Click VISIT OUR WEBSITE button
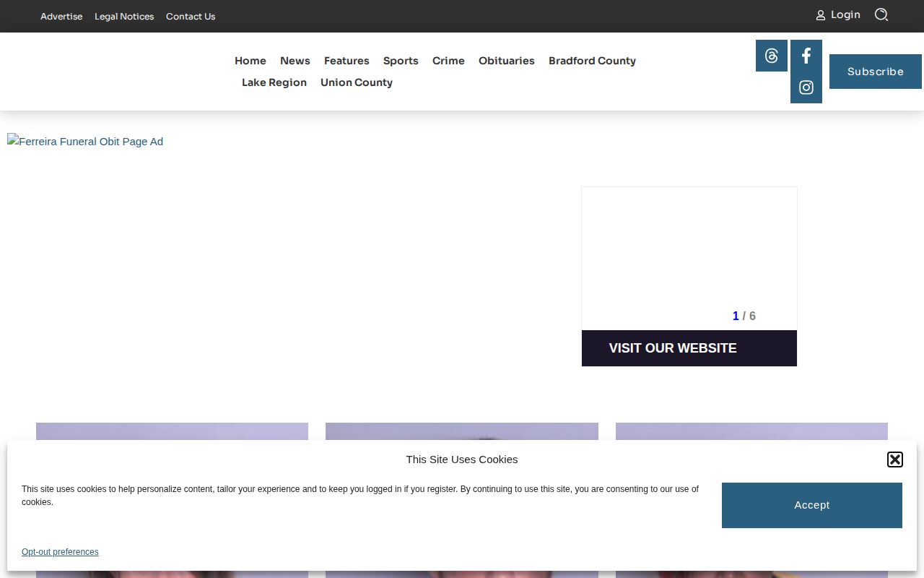Screen dimensions: 924x578 689,348
